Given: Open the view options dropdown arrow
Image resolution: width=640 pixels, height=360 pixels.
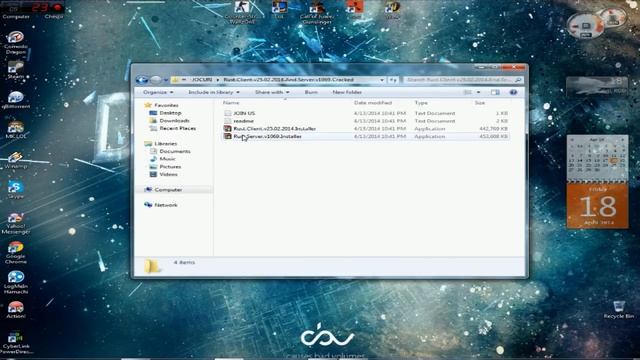Looking at the screenshot, I should pyautogui.click(x=478, y=92).
